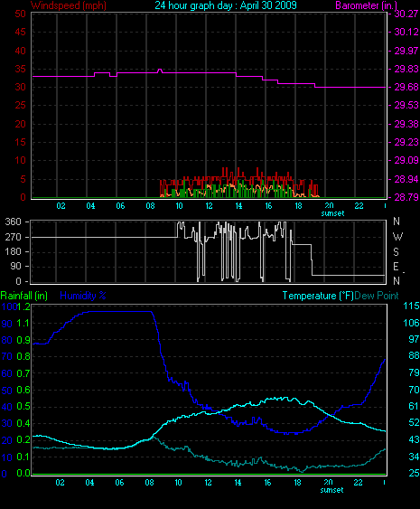Select the 61 temperature scale value
Screen dimensions: 420x509
point(414,406)
